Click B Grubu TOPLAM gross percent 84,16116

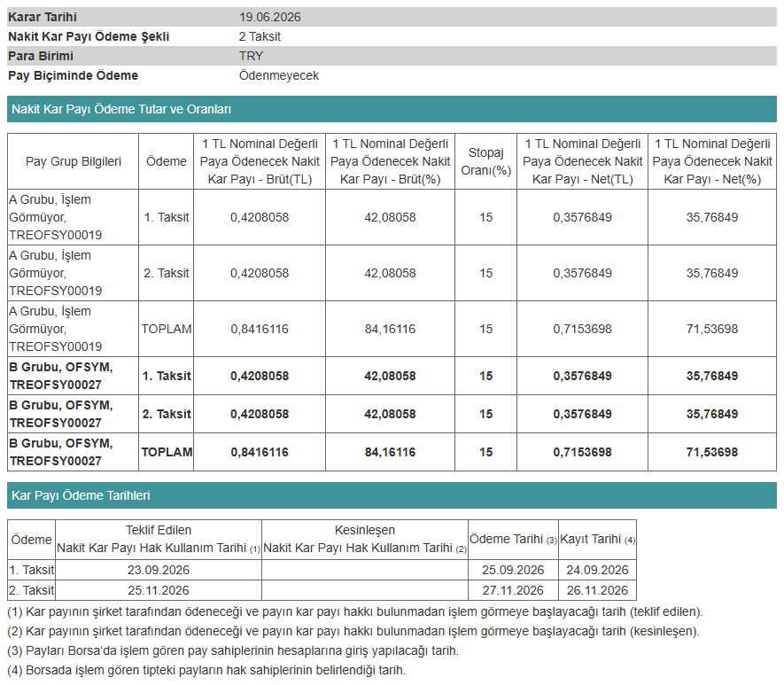(390, 453)
